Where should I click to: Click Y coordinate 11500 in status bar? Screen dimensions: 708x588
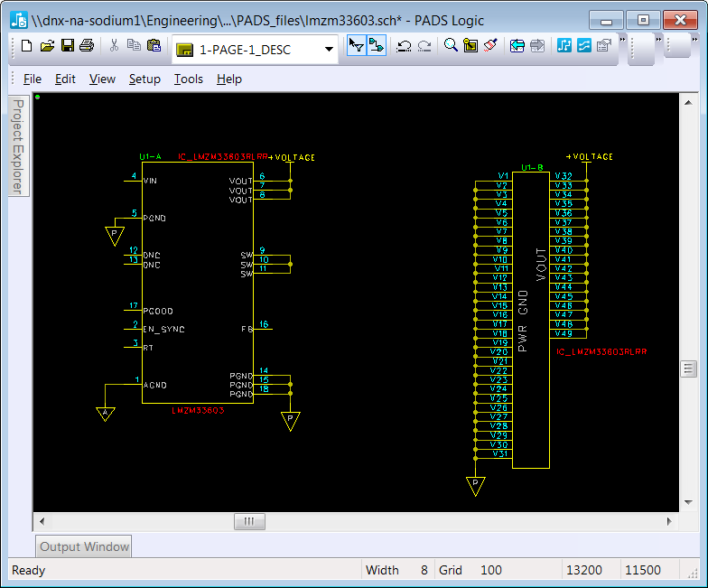pos(643,570)
